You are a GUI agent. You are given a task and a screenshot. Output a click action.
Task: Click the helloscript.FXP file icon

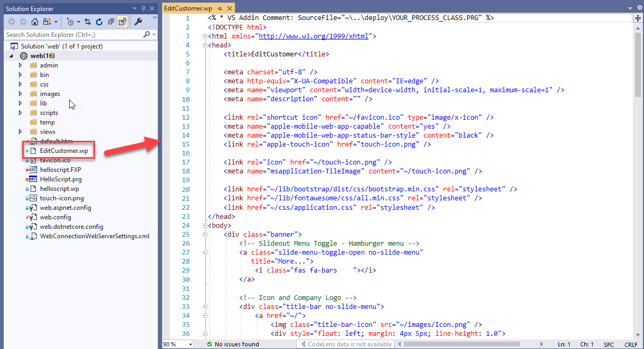[33, 170]
